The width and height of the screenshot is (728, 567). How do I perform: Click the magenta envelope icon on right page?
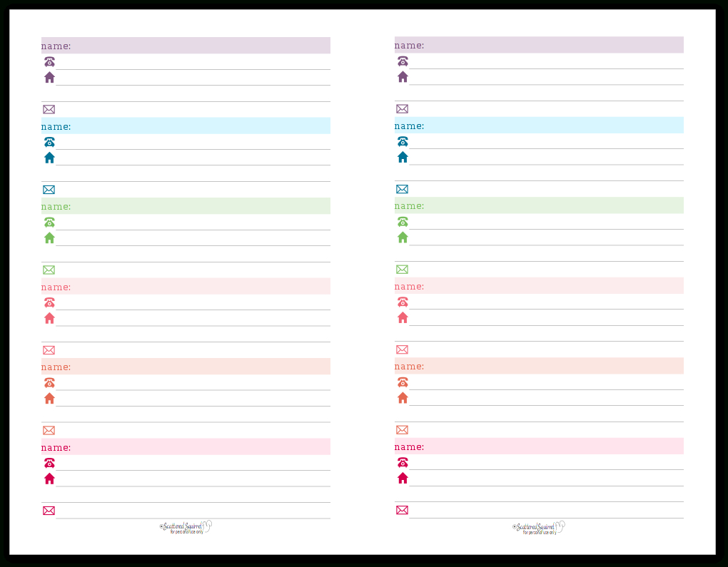point(402,510)
